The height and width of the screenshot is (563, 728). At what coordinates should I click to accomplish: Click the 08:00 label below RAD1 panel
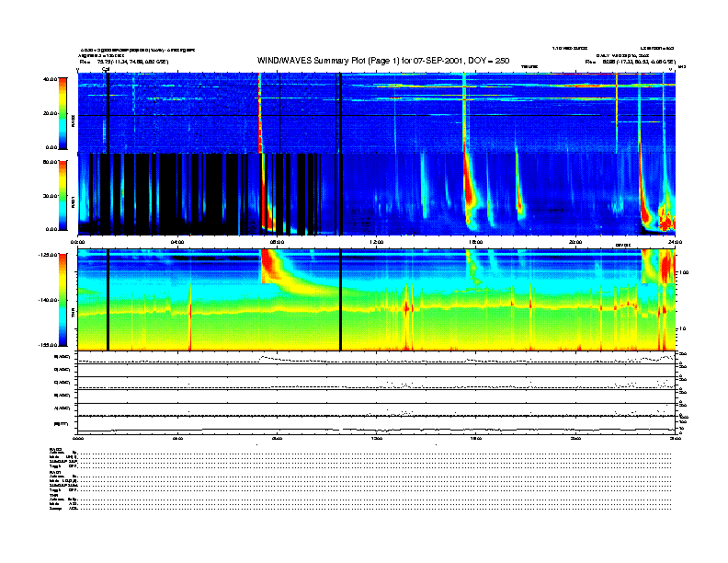click(277, 242)
